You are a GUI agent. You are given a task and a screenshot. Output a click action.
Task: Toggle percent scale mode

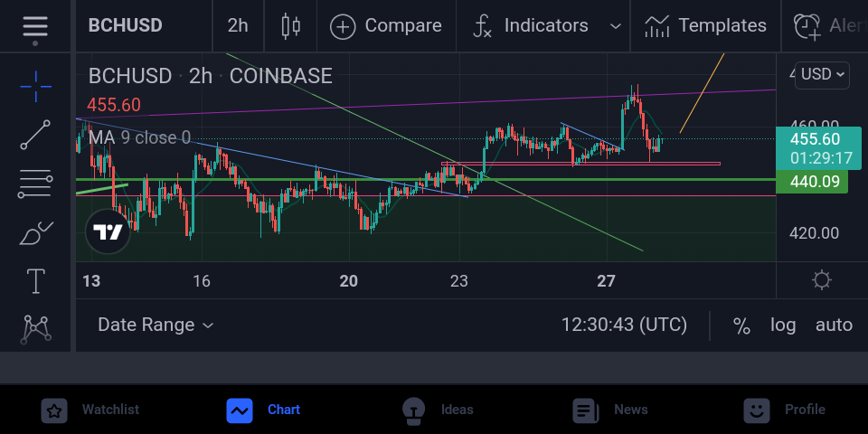click(741, 325)
